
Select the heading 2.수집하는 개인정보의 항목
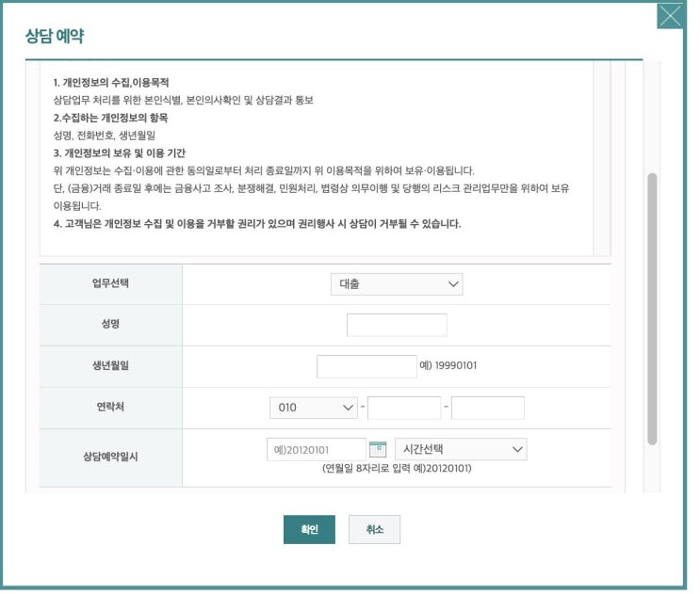pos(112,119)
